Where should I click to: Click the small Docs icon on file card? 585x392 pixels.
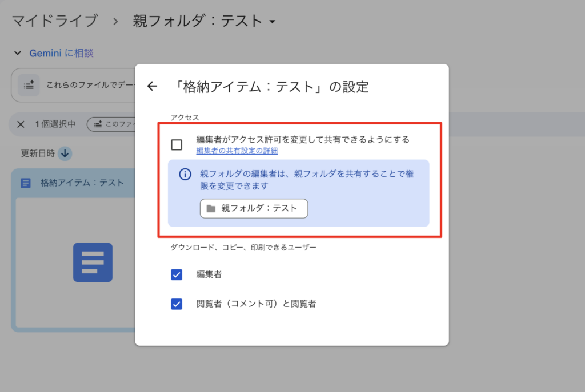[x=26, y=183]
